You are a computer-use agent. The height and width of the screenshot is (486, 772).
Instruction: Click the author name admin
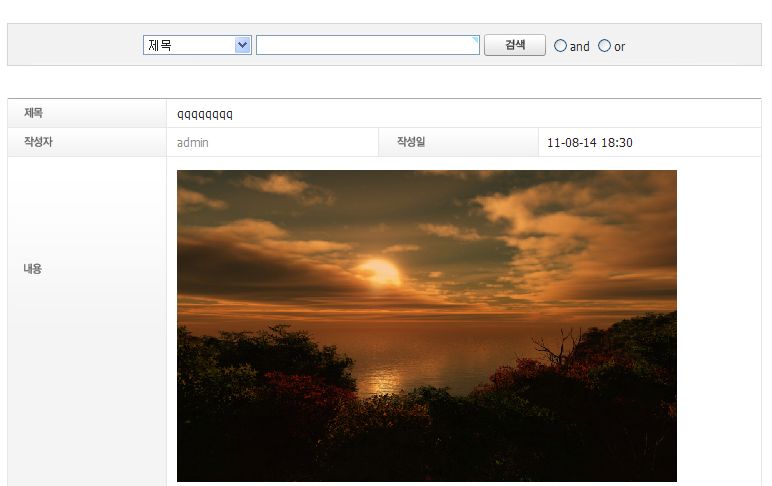193,143
